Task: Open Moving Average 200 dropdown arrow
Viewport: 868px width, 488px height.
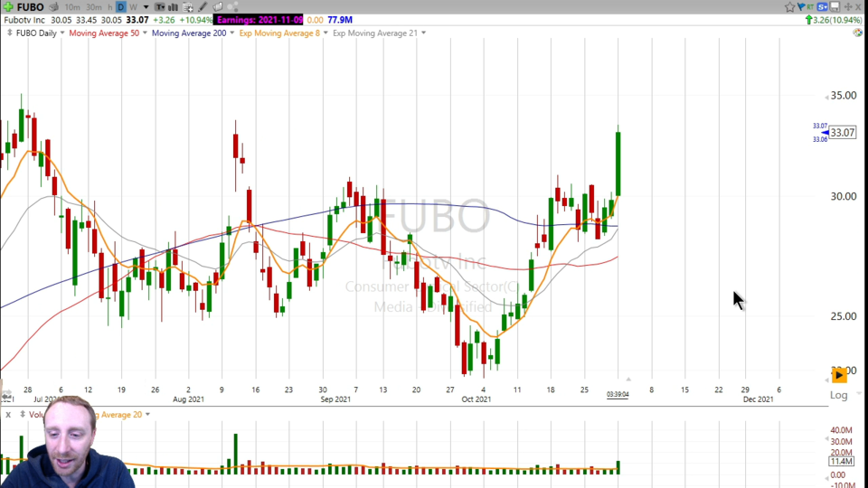Action: (x=232, y=33)
